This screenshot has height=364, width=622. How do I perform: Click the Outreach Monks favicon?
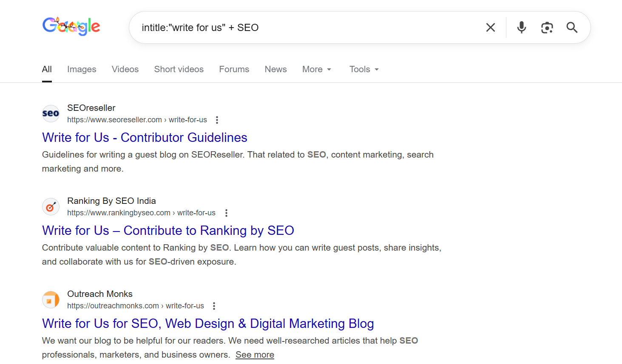click(51, 299)
